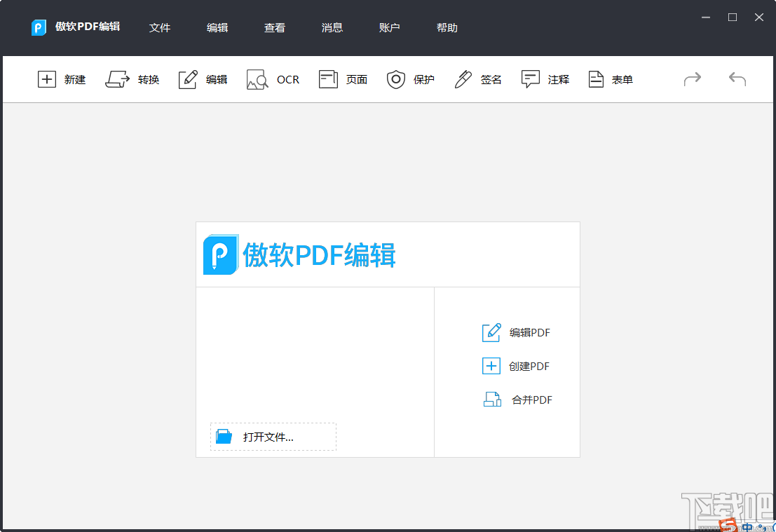Open the 消息 menu

click(x=332, y=28)
